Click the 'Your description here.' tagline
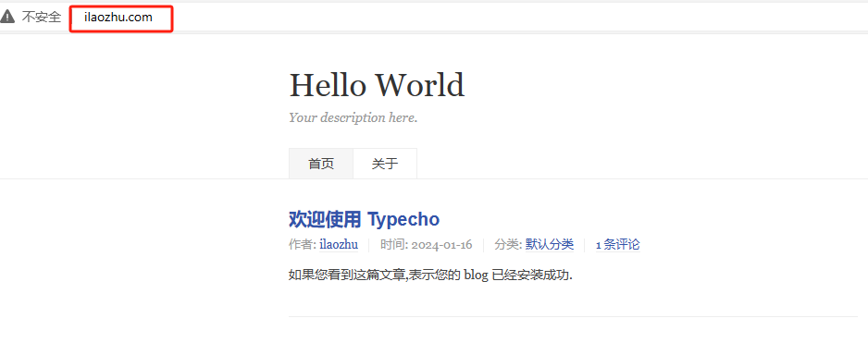Image resolution: width=868 pixels, height=355 pixels. point(353,117)
